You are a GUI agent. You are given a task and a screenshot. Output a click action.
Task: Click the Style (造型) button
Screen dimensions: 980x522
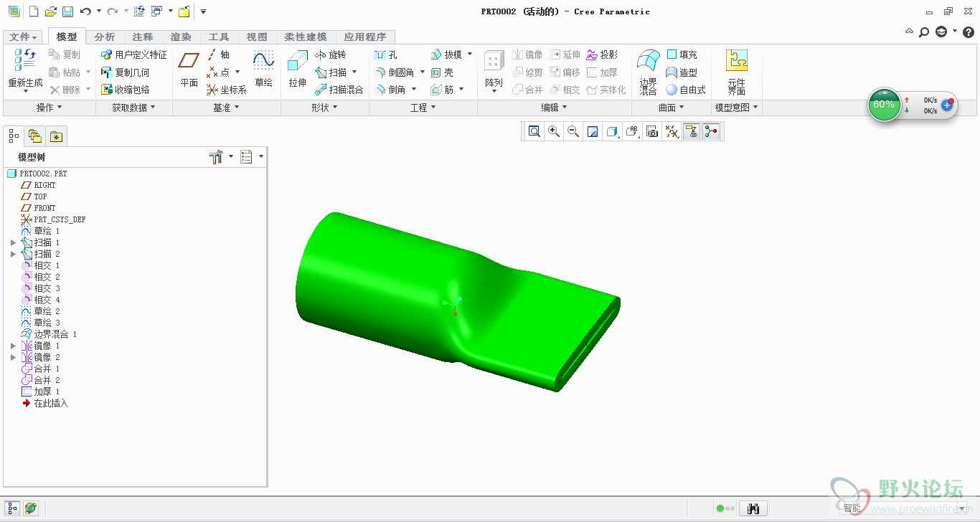[682, 72]
